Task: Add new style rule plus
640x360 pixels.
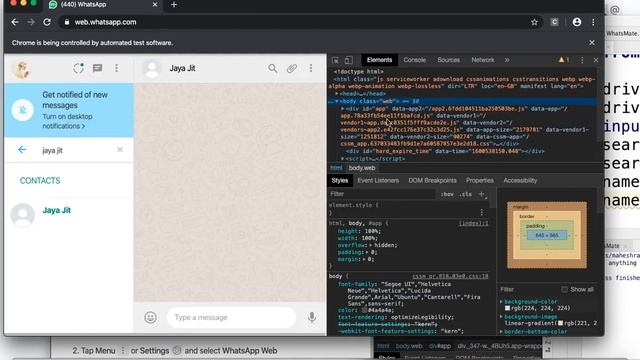Action: coord(482,194)
